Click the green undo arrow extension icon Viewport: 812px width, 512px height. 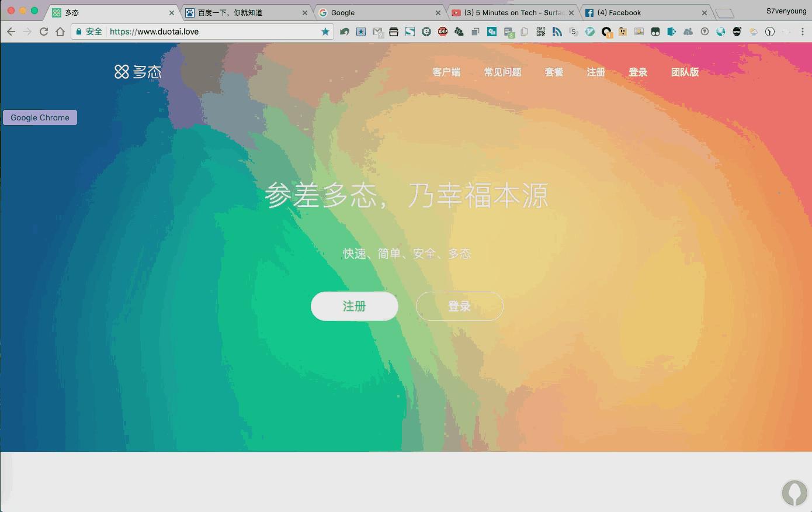pyautogui.click(x=345, y=32)
